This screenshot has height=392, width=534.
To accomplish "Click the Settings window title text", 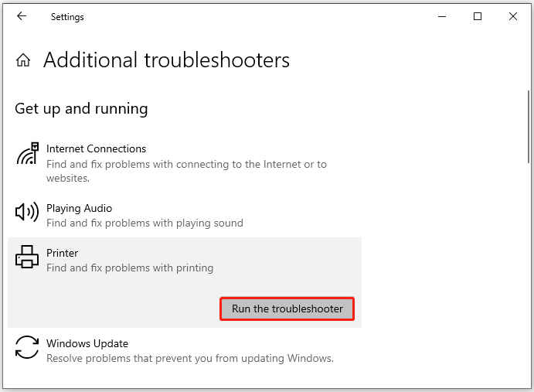I will point(67,17).
